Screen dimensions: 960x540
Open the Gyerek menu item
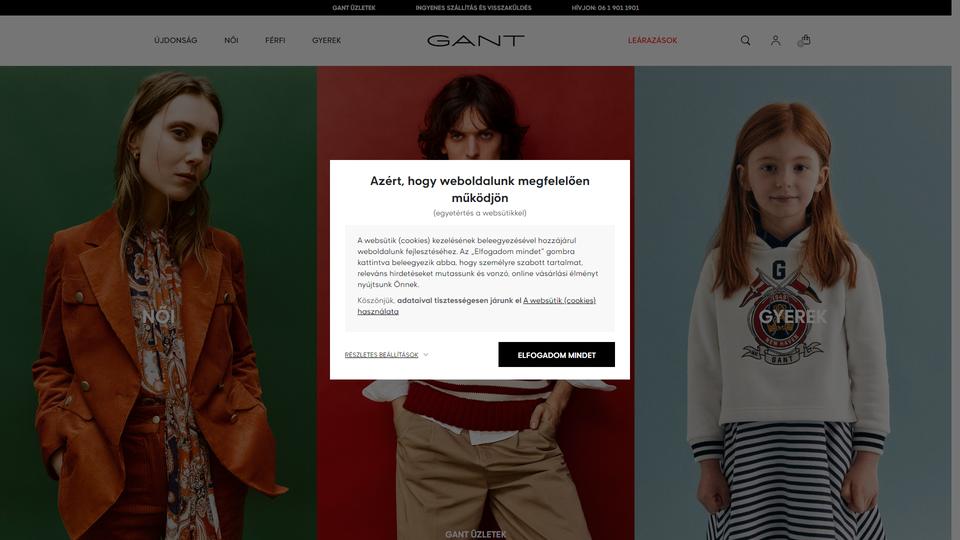pyautogui.click(x=326, y=40)
